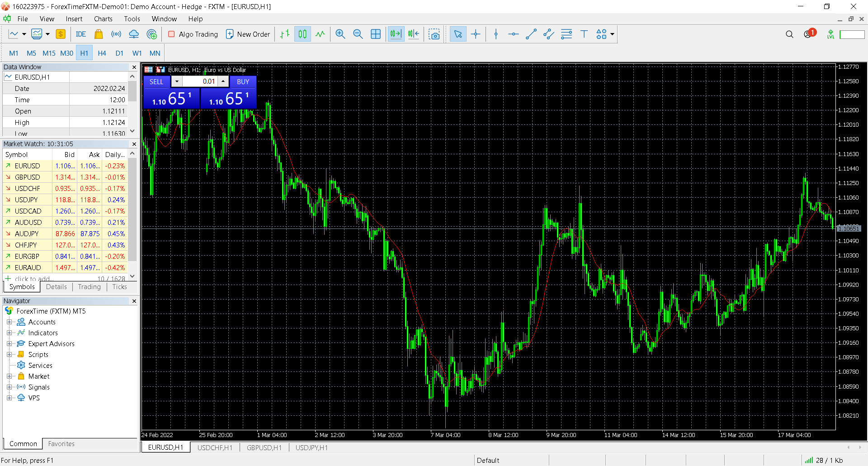Select the MN timeframe
This screenshot has width=868, height=466.
coord(155,53)
